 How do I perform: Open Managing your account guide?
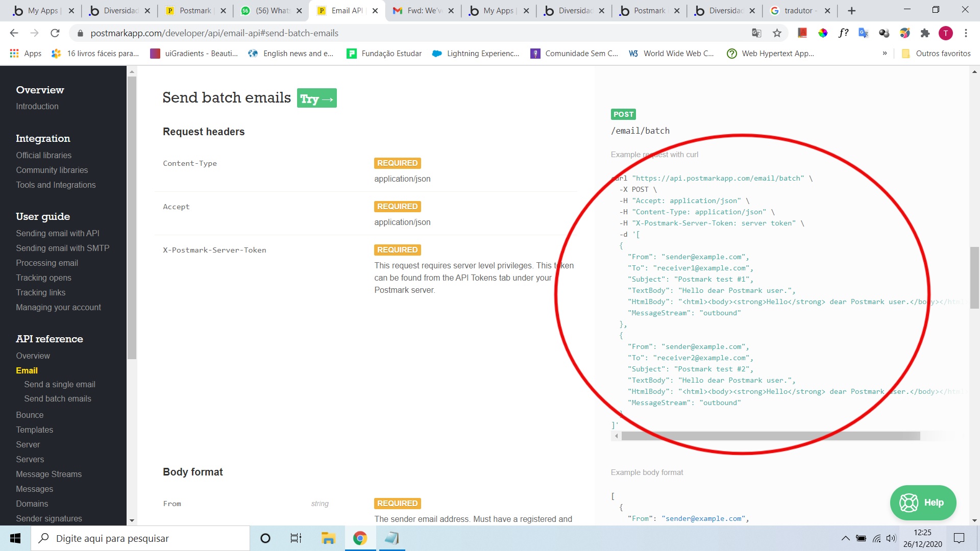pyautogui.click(x=59, y=307)
